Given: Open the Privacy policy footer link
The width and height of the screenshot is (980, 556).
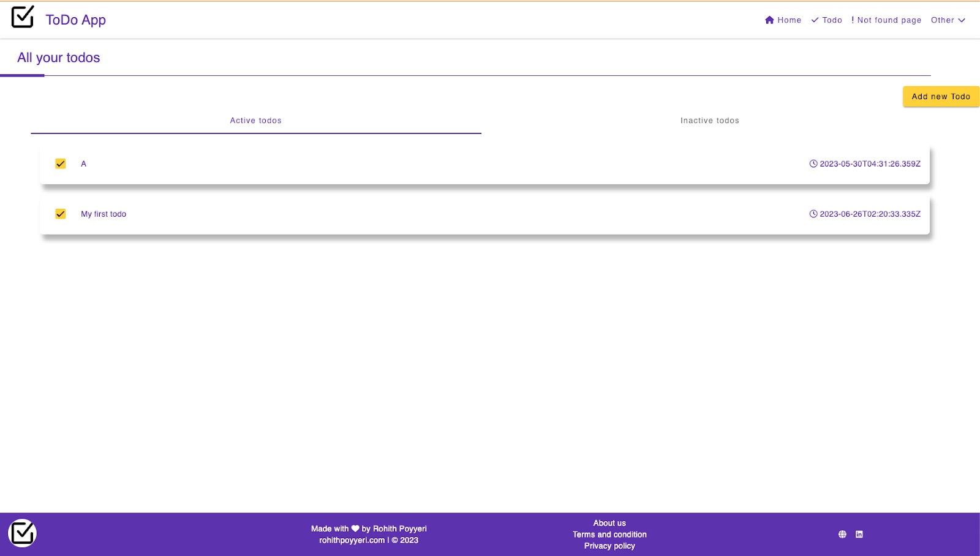Looking at the screenshot, I should click(x=609, y=546).
